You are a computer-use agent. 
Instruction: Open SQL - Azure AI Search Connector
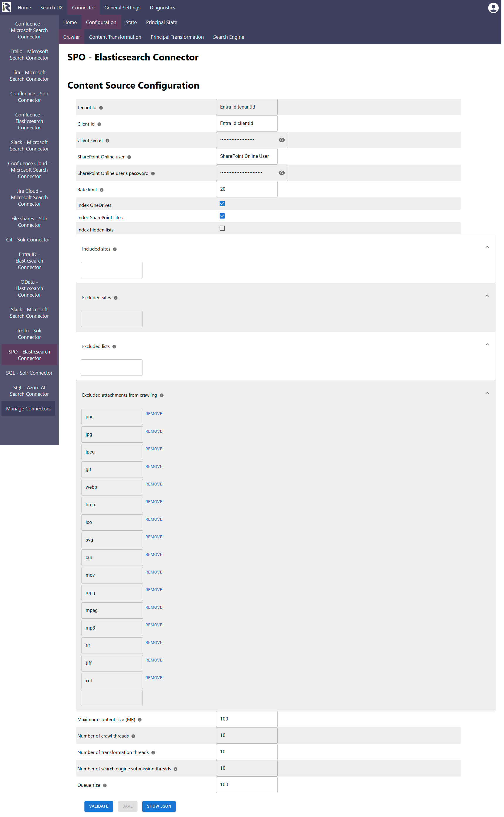click(x=29, y=391)
